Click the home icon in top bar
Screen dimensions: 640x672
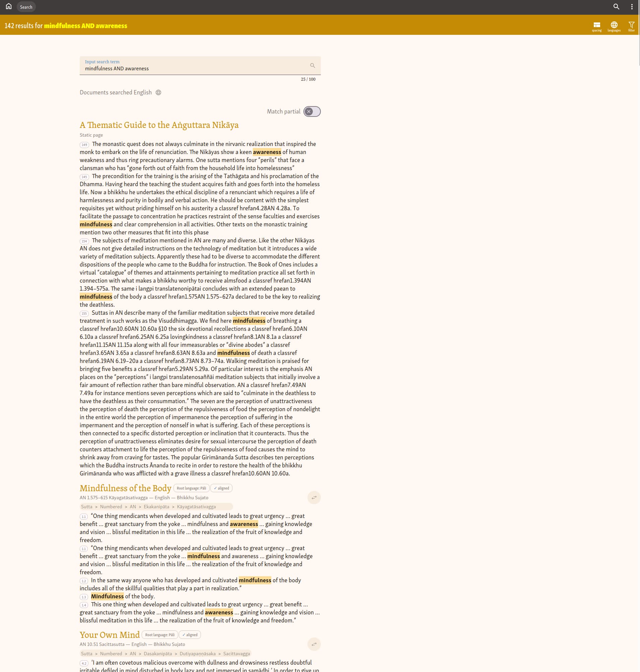tap(8, 6)
